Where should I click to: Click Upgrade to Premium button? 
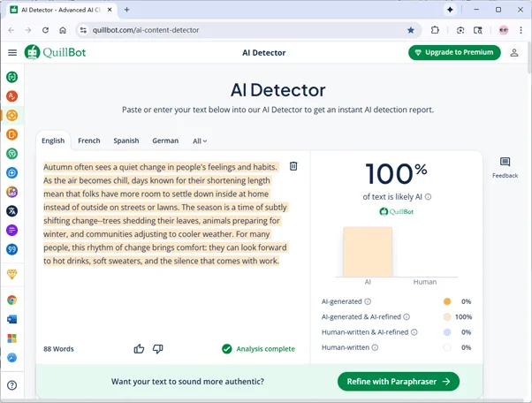[x=454, y=52]
